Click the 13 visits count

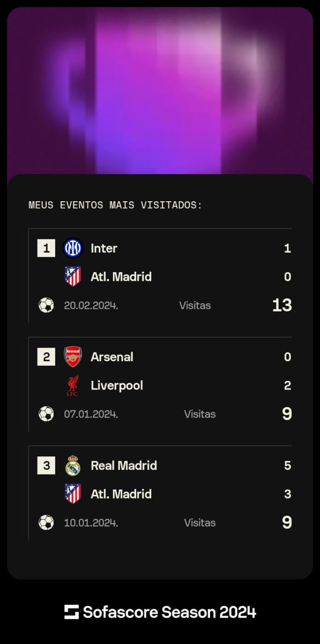282,305
